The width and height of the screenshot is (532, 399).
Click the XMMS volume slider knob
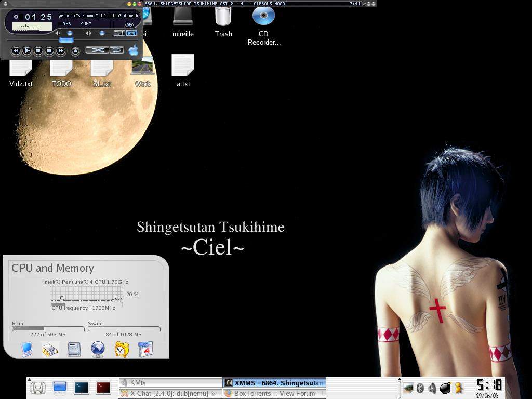click(70, 33)
